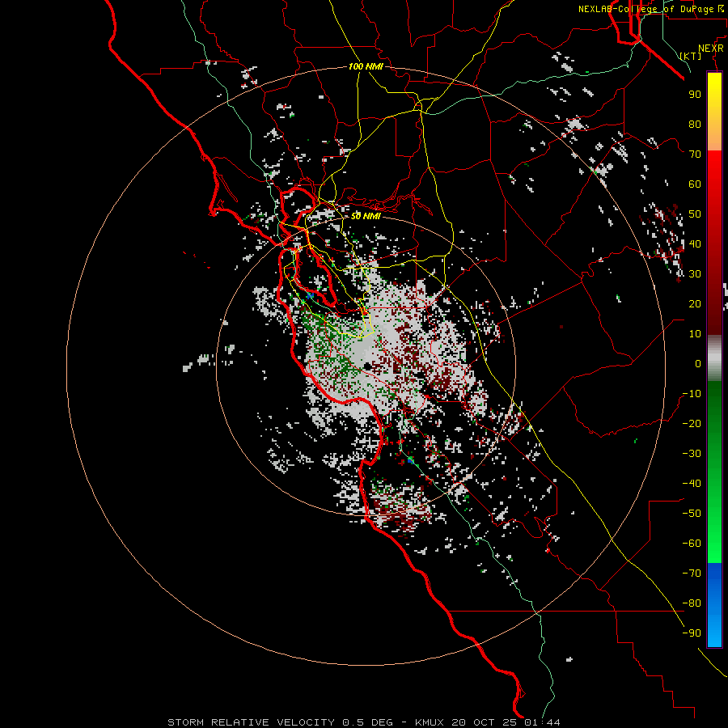Click the "50 NMI" range ring label
Screen dimensions: 728x728
coord(366,216)
